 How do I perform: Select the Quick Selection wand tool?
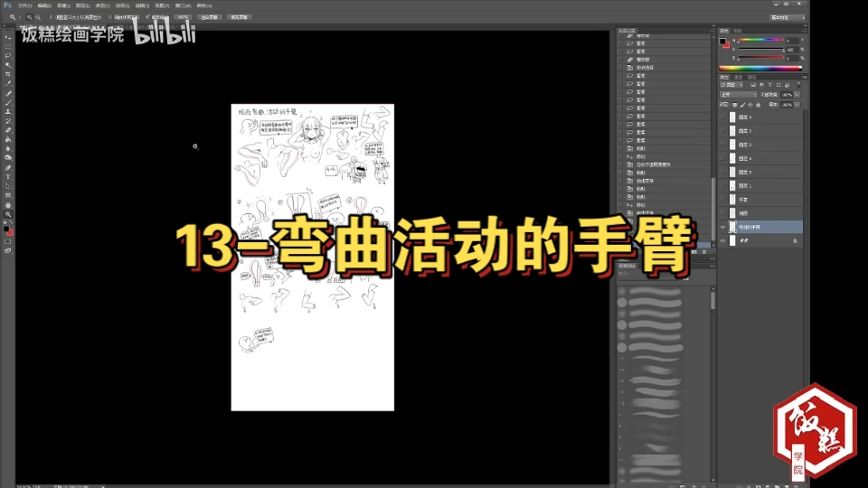(x=8, y=65)
